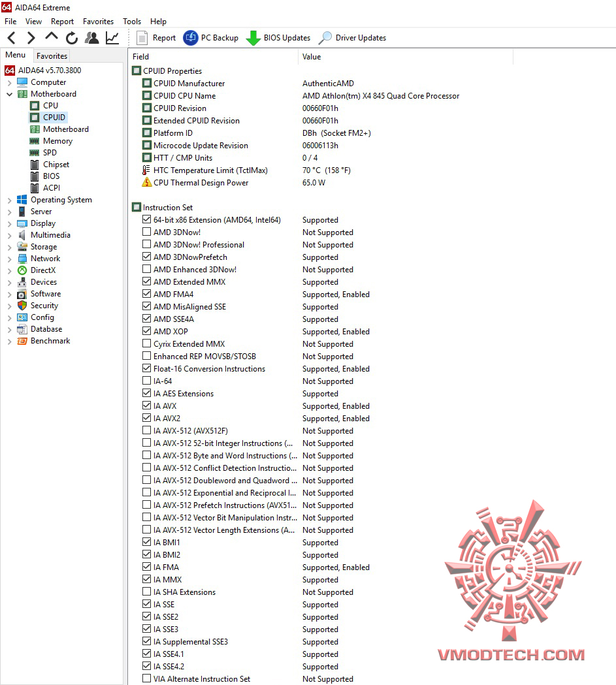The image size is (616, 685).
Task: Toggle VIA Alternate Instruction Set checkbox
Action: pyautogui.click(x=147, y=678)
